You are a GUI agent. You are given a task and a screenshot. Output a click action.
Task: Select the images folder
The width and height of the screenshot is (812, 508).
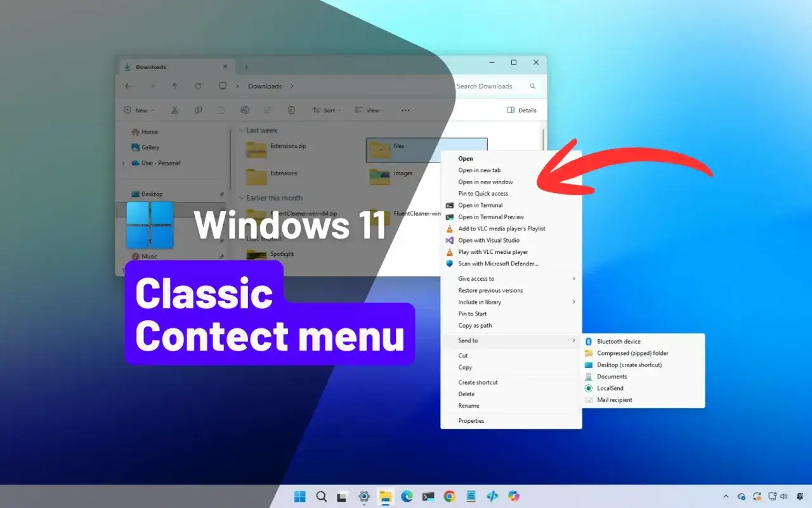[x=391, y=176]
